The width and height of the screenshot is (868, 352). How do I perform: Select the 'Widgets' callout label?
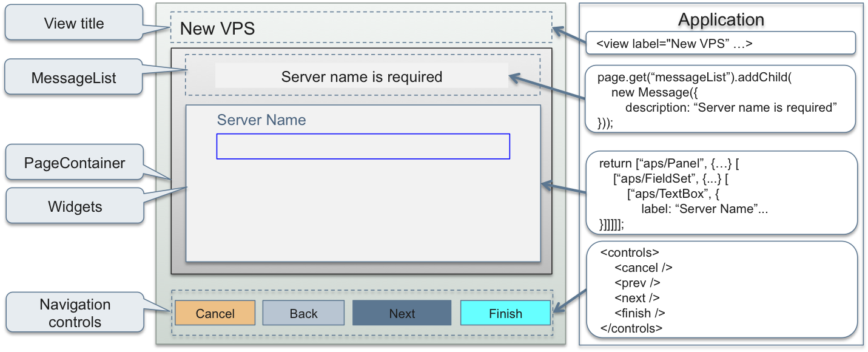[x=75, y=207]
